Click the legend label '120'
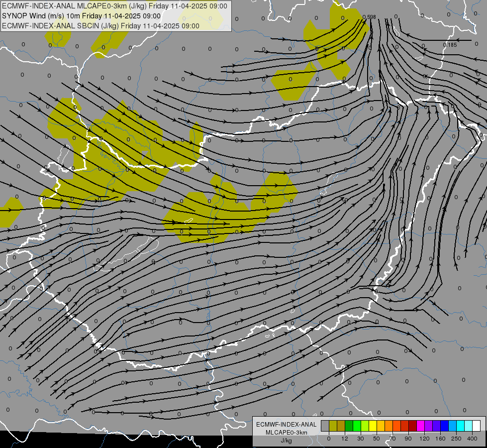 (x=424, y=439)
